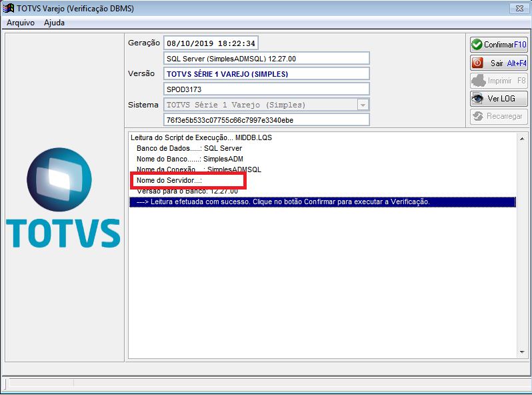Select the highlighted Leitura efetuada com sucesso line
The width and height of the screenshot is (532, 395).
pos(322,202)
